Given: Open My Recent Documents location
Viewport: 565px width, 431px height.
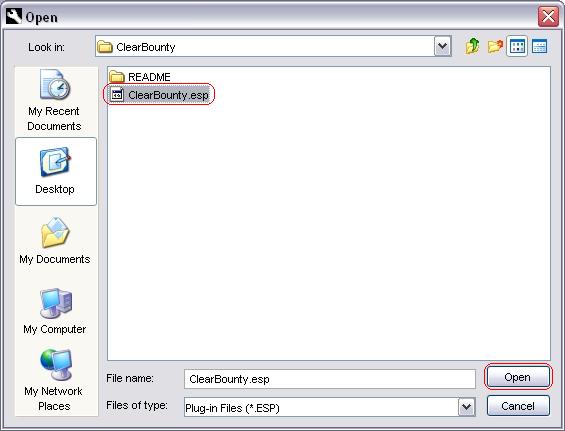Looking at the screenshot, I should coord(54,101).
